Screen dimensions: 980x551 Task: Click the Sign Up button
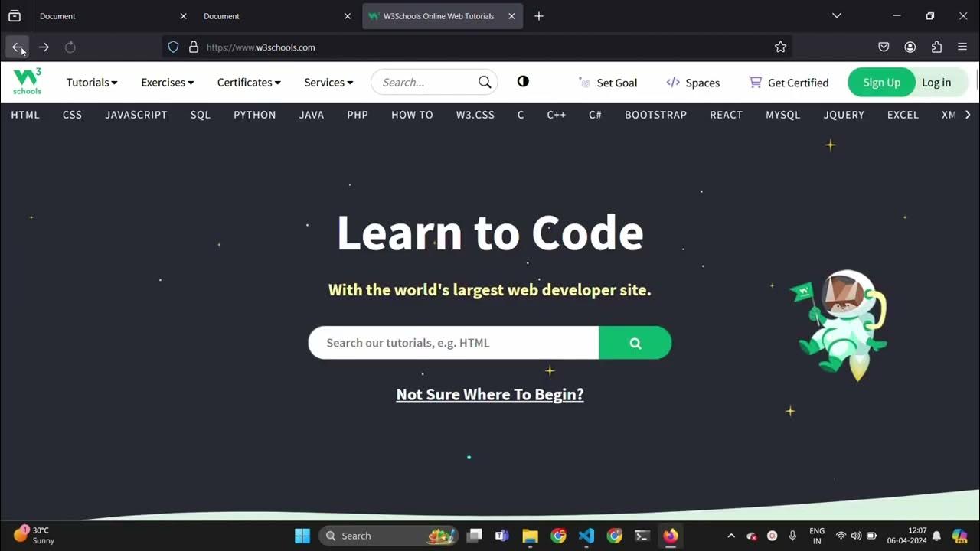881,83
